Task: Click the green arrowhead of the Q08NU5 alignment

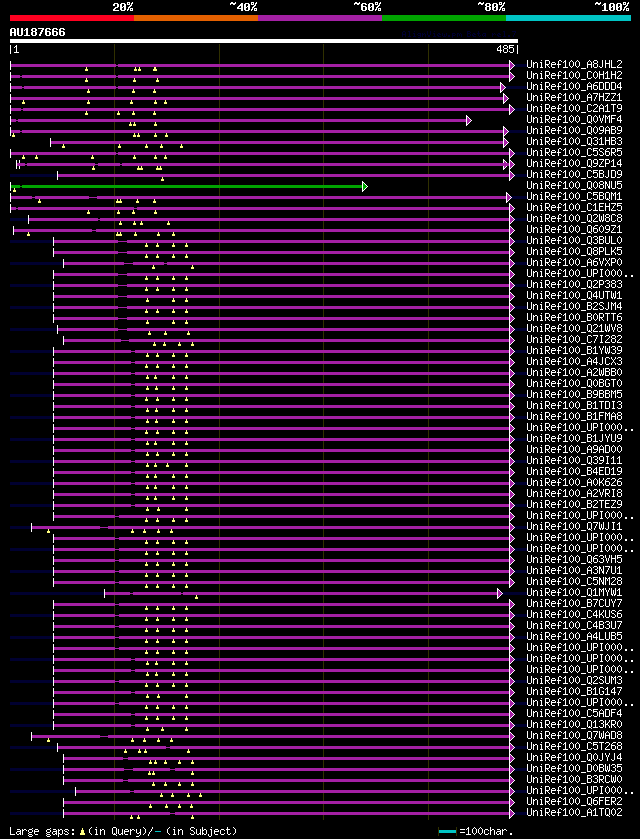Action: coord(365,186)
